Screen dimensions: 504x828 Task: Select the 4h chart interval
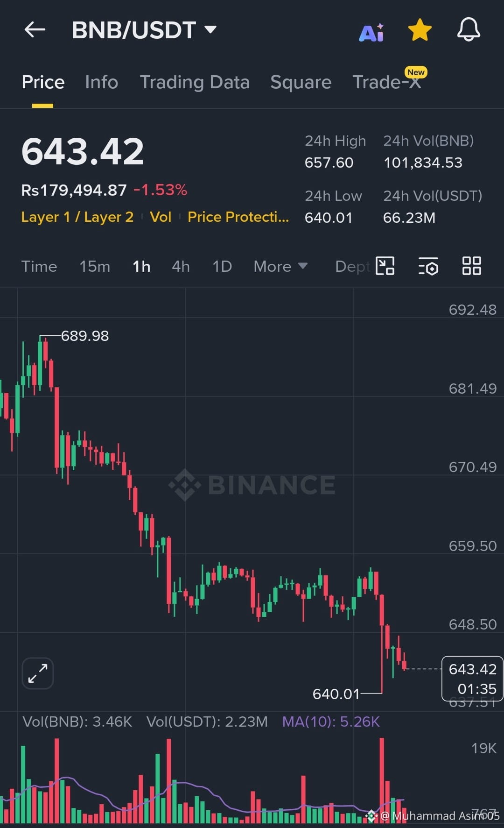point(181,267)
